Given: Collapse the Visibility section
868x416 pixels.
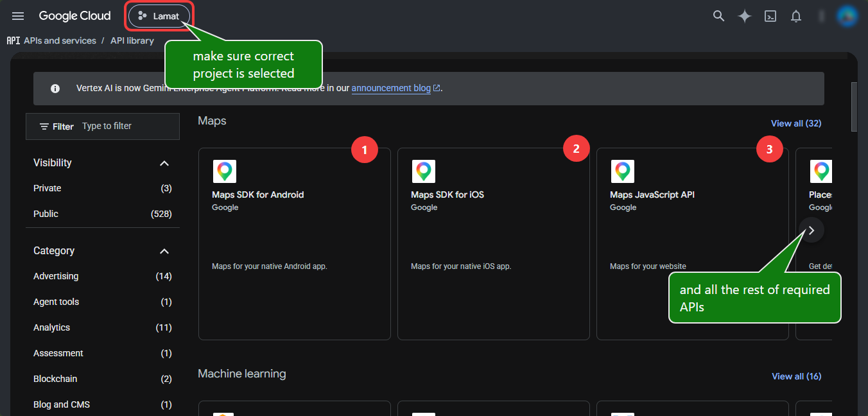Looking at the screenshot, I should tap(164, 163).
